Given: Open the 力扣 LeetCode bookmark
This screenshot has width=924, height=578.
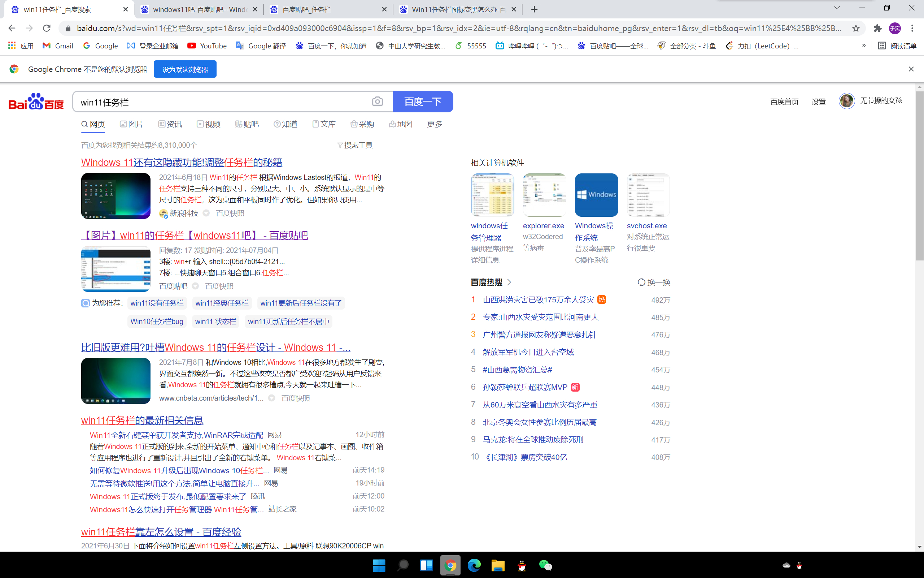Looking at the screenshot, I should coord(762,46).
